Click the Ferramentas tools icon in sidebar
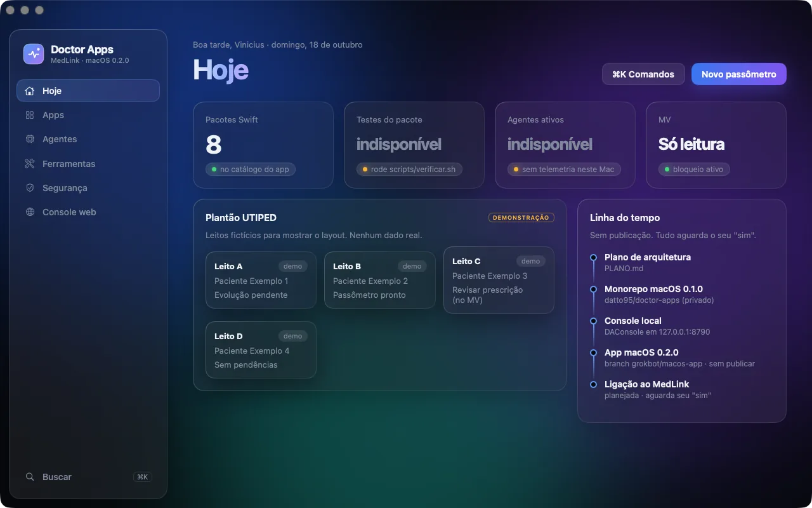Screen dimensions: 812x508 (x=29, y=164)
